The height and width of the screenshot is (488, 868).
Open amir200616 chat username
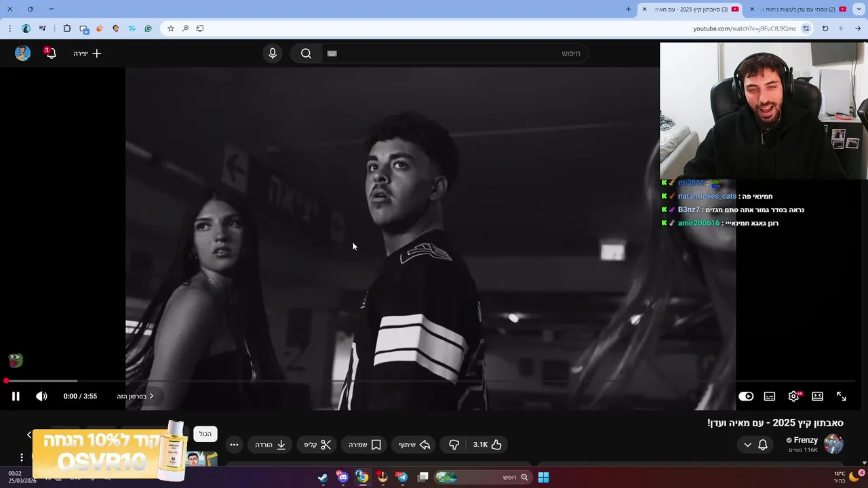pyautogui.click(x=698, y=223)
